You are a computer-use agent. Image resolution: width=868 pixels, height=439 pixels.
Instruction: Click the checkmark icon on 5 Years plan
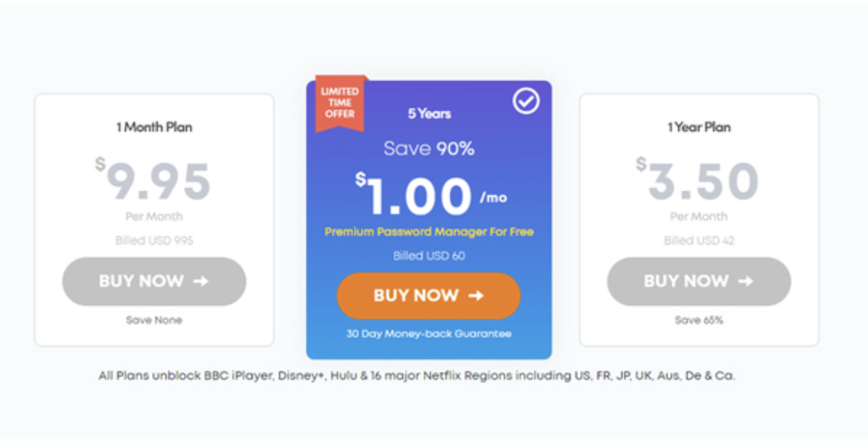526,100
